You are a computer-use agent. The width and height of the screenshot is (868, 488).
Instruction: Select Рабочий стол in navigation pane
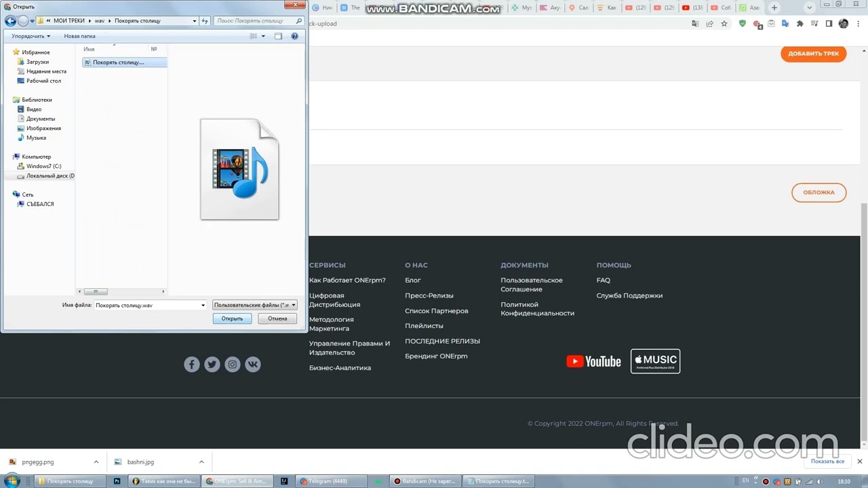point(43,81)
